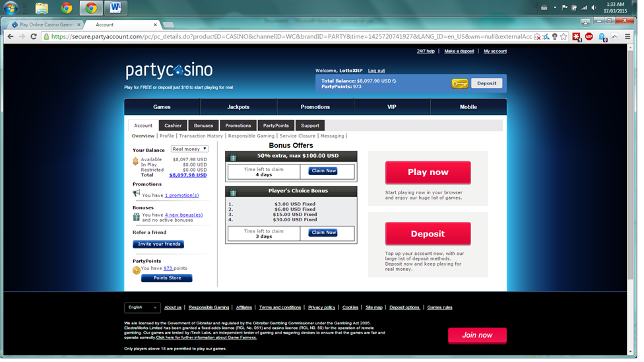Image resolution: width=644 pixels, height=362 pixels.
Task: Open Windows Start orb
Action: tap(11, 8)
